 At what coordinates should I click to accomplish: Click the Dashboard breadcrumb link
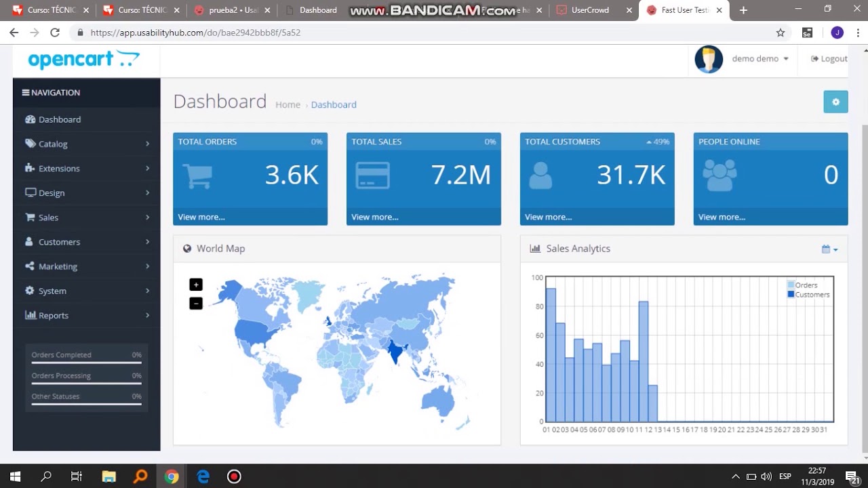point(334,104)
